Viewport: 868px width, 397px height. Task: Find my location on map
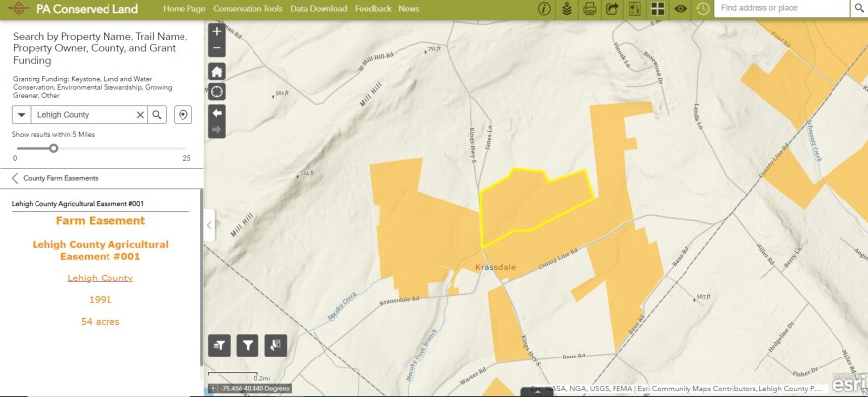217,91
